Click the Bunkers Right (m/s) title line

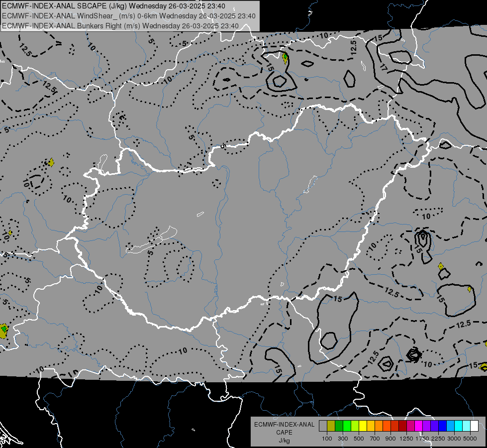pyautogui.click(x=120, y=26)
